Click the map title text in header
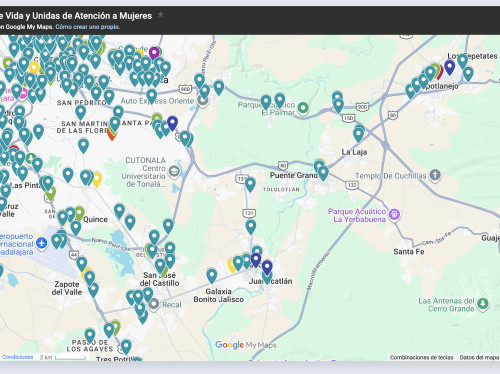The height and width of the screenshot is (374, 500). [76, 16]
